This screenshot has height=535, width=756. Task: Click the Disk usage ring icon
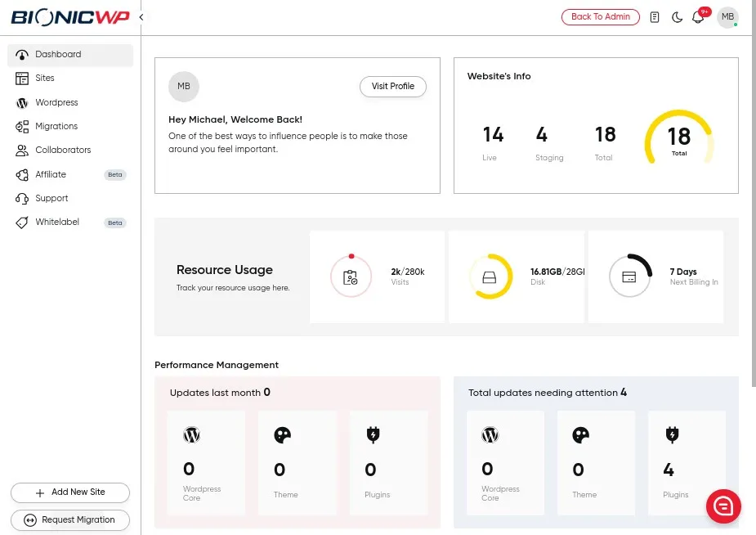[x=490, y=276]
